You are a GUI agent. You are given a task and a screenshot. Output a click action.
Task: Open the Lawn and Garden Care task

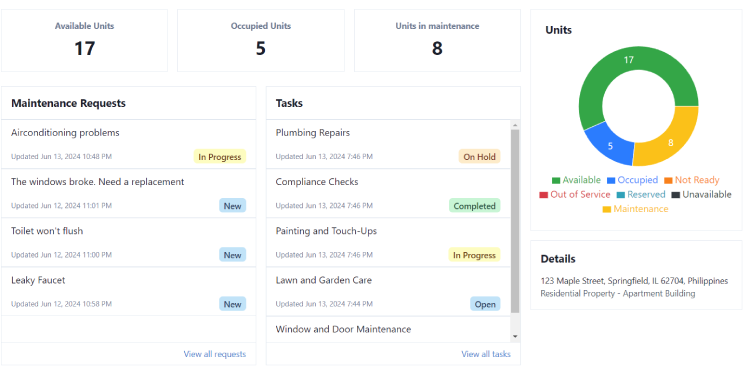(x=388, y=292)
